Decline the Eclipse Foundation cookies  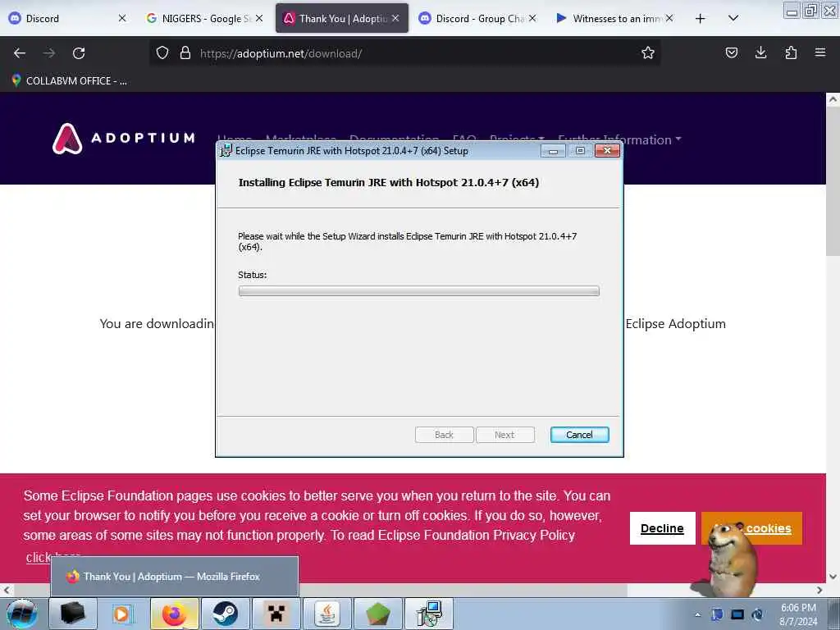pyautogui.click(x=662, y=528)
